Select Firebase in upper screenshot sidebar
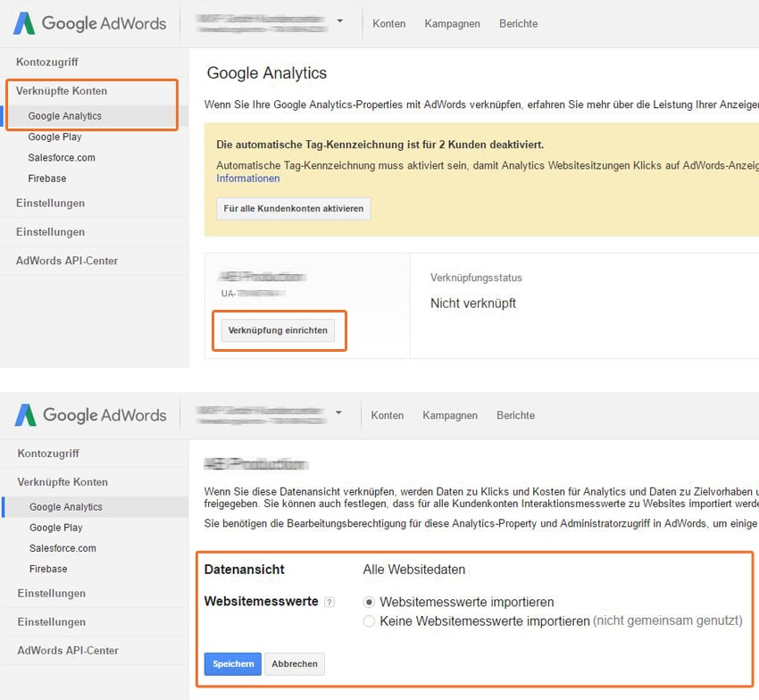The width and height of the screenshot is (759, 700). [x=47, y=179]
